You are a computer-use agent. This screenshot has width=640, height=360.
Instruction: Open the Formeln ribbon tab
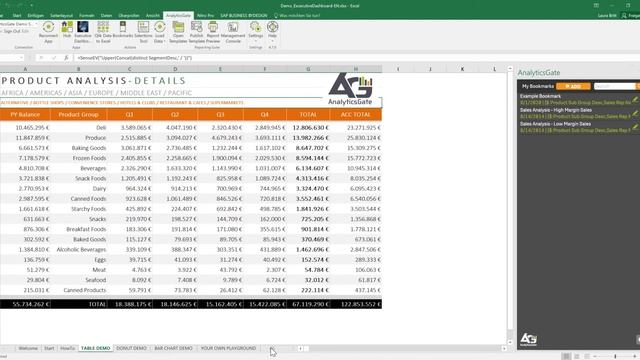tap(87, 16)
